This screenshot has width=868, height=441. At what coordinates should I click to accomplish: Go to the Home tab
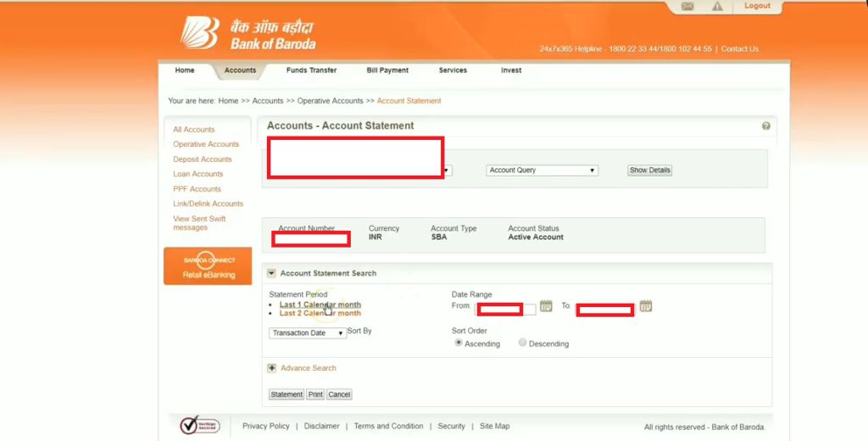(185, 70)
